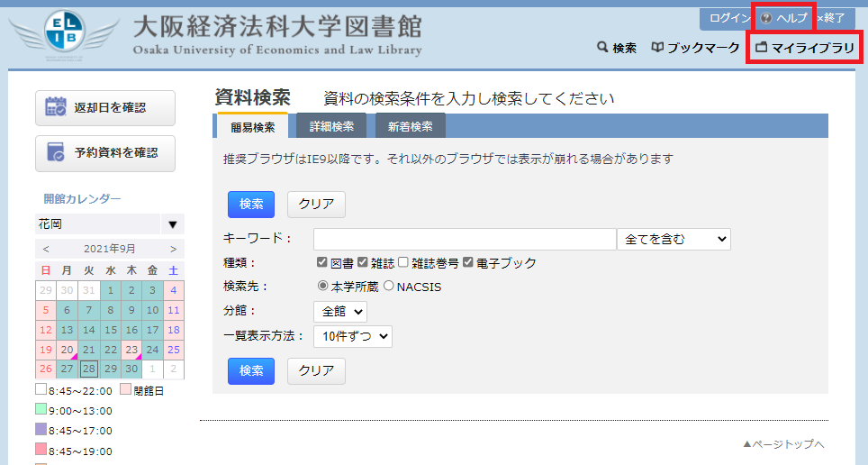Screen dimensions: 868x465
Task: Click the lower blue 検索 button
Action: (251, 370)
